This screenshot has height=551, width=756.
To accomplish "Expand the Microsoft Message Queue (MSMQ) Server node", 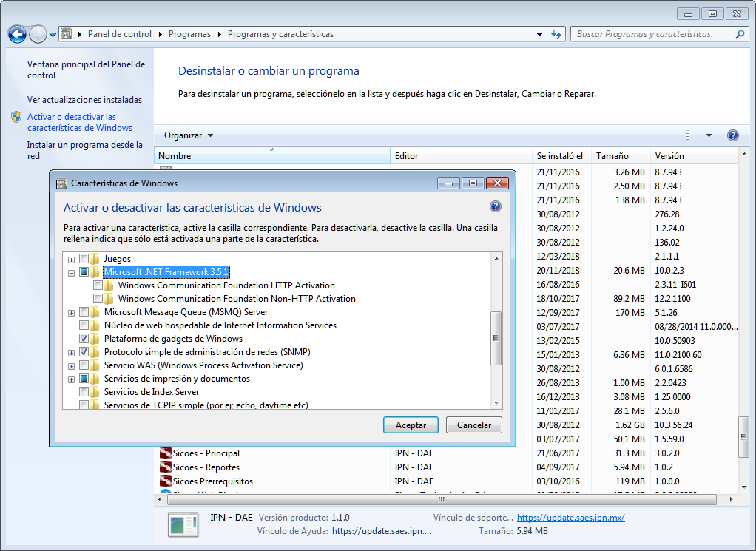I will click(72, 312).
